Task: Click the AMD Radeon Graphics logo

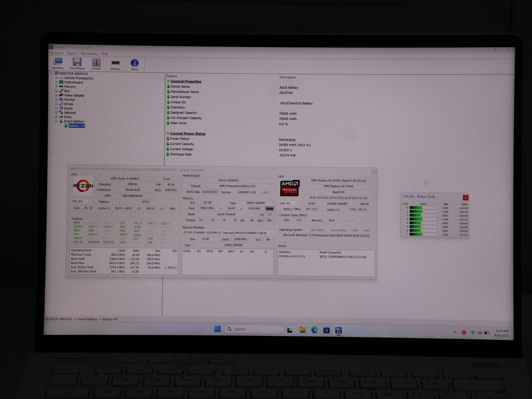Action: (290, 188)
